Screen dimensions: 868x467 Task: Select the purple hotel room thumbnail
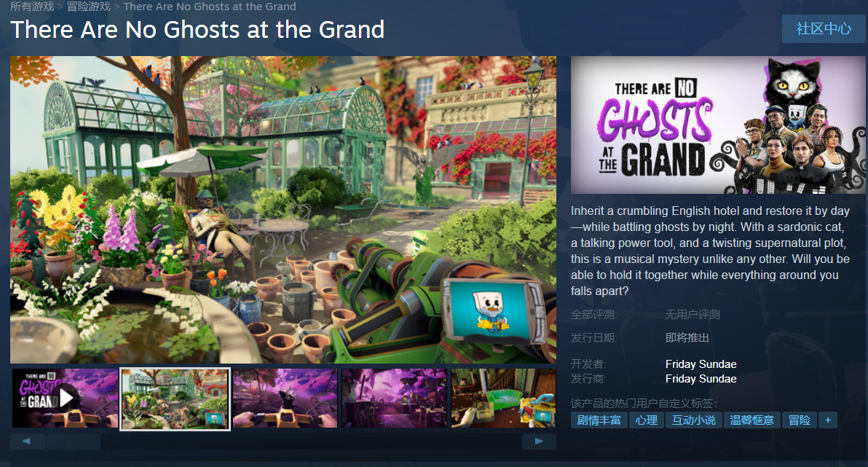click(x=394, y=399)
